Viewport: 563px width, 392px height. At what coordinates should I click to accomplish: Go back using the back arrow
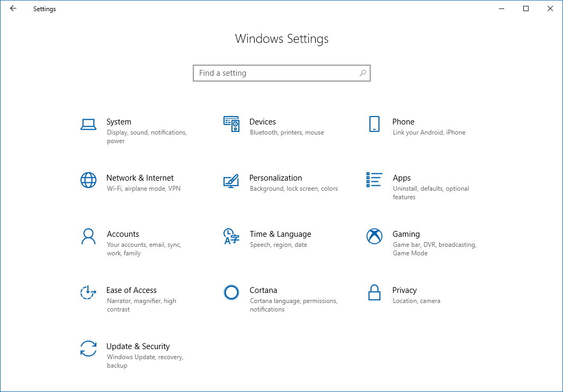tap(13, 8)
